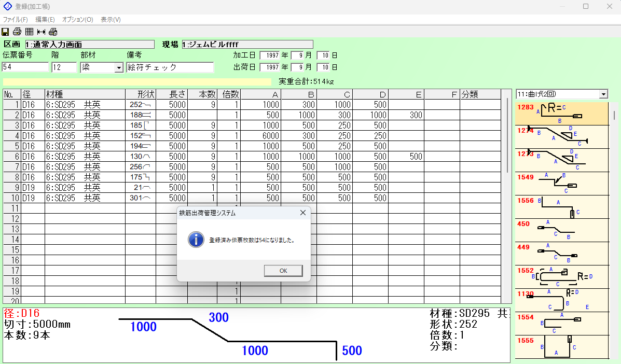621x364 pixels.
Task: Choose shape 1555 at the list bottom
Action: tap(561, 347)
